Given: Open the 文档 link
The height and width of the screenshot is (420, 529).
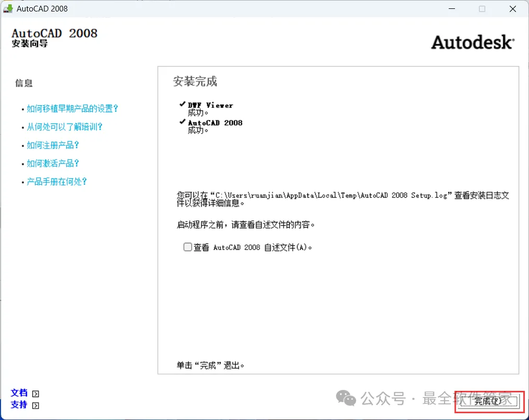Looking at the screenshot, I should tap(19, 393).
